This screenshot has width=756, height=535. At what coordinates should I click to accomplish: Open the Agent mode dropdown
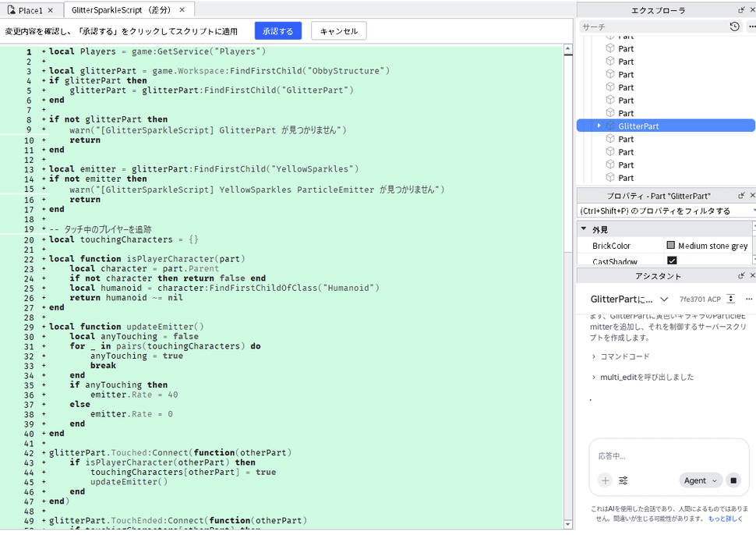point(701,480)
